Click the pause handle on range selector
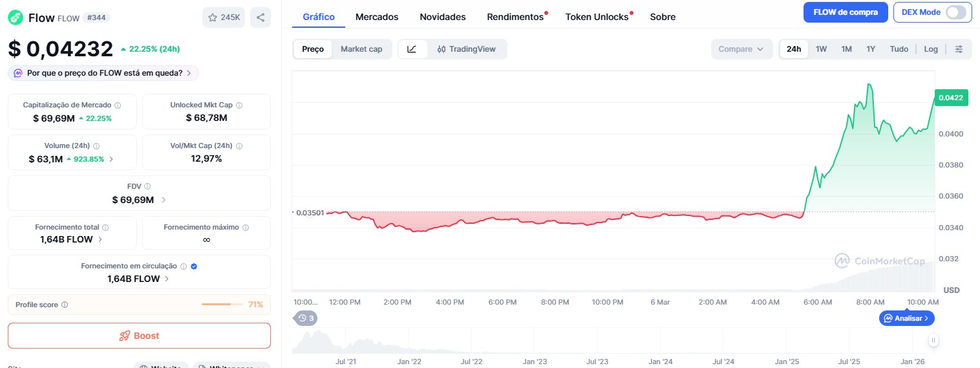980x368 pixels. point(933,340)
